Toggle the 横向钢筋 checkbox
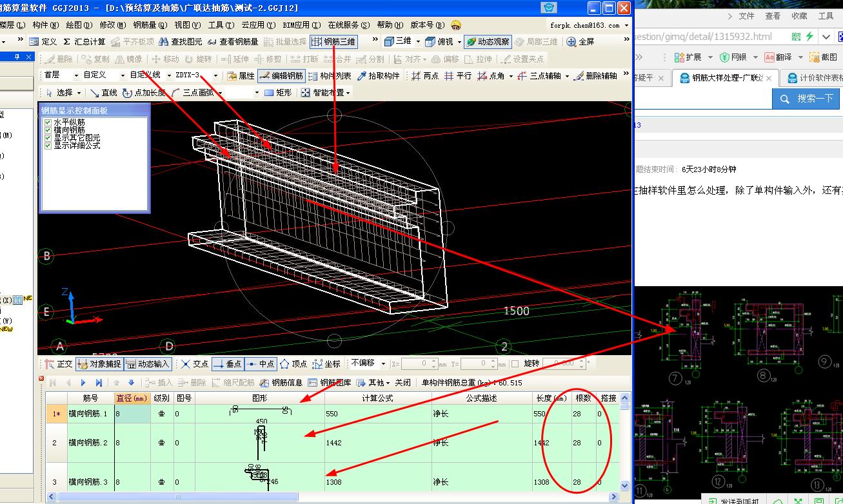The height and width of the screenshot is (504, 843). (x=47, y=130)
